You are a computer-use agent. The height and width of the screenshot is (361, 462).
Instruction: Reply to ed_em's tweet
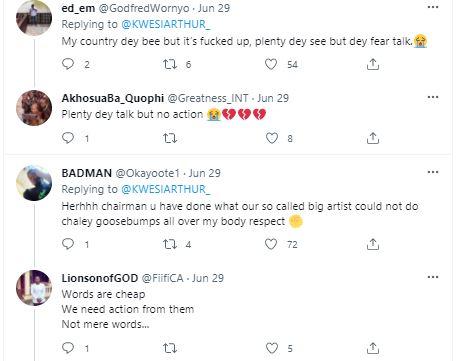click(68, 64)
